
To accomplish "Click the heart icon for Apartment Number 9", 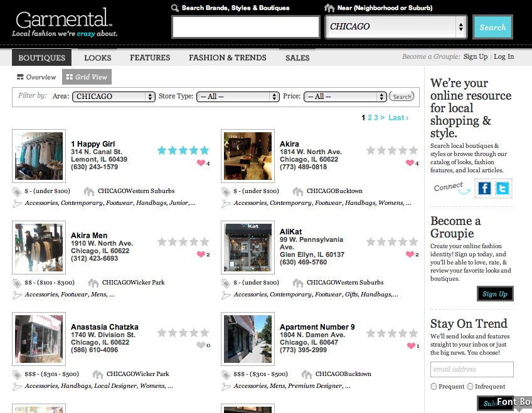I will [411, 345].
